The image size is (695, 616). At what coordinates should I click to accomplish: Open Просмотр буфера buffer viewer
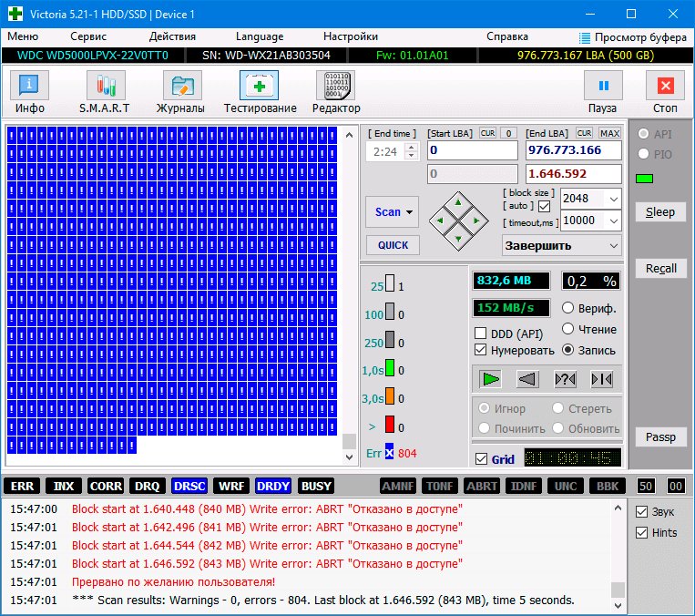[633, 37]
